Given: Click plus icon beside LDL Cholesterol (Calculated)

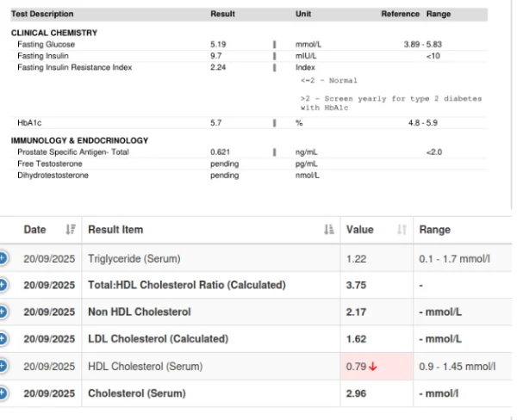Looking at the screenshot, I should pyautogui.click(x=3, y=339).
